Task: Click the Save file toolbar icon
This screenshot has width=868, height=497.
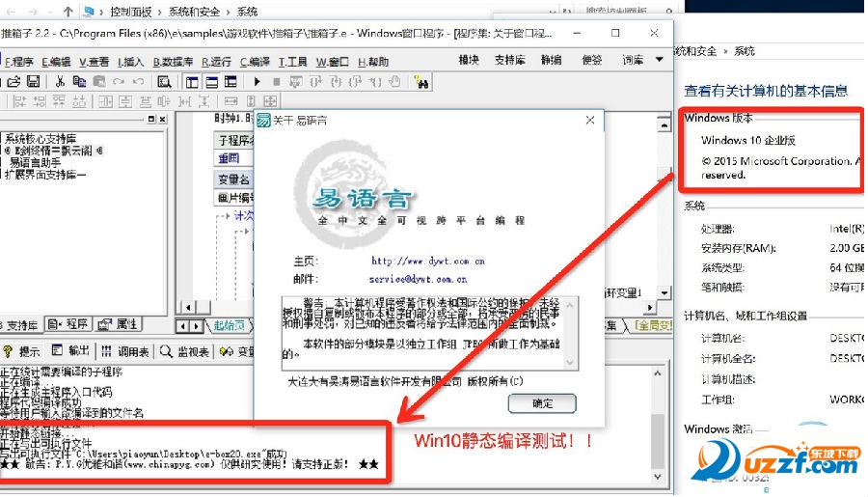Action: (34, 82)
